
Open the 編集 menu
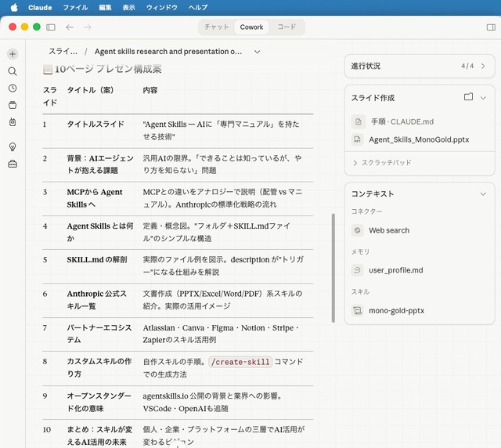(105, 7)
